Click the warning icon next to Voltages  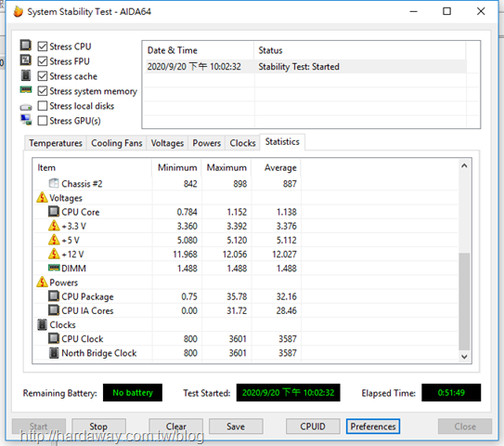point(42,197)
